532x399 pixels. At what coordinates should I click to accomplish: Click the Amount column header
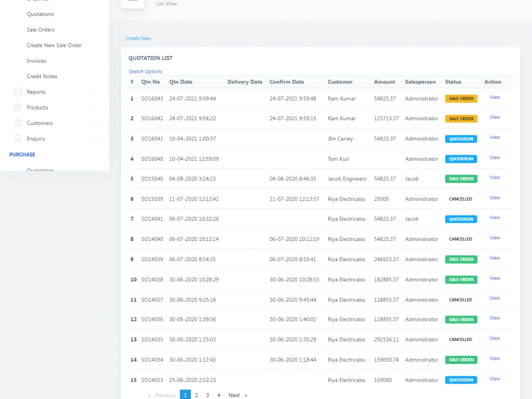(x=385, y=82)
